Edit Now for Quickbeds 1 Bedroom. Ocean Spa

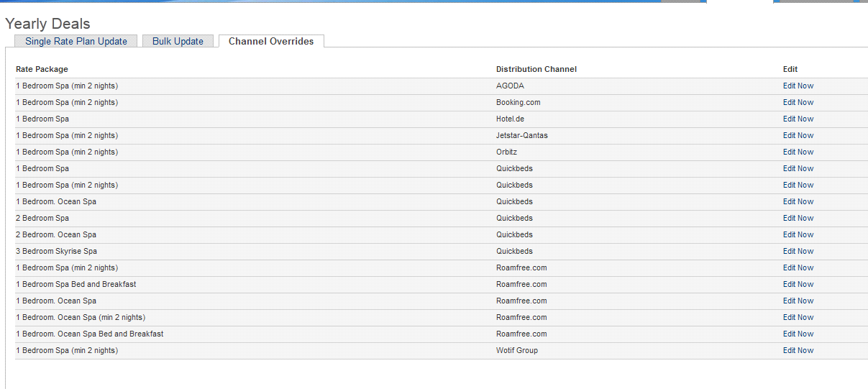coord(798,201)
